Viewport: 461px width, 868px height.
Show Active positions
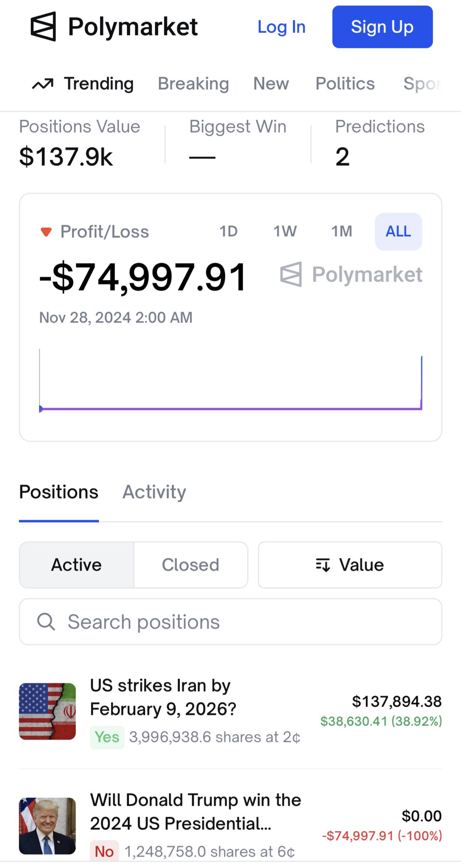click(x=77, y=565)
